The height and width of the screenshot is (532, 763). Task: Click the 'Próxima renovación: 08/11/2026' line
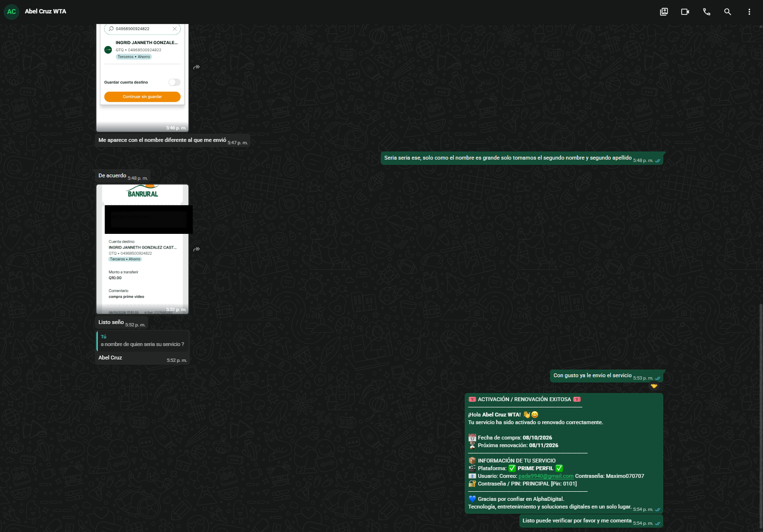(x=513, y=445)
